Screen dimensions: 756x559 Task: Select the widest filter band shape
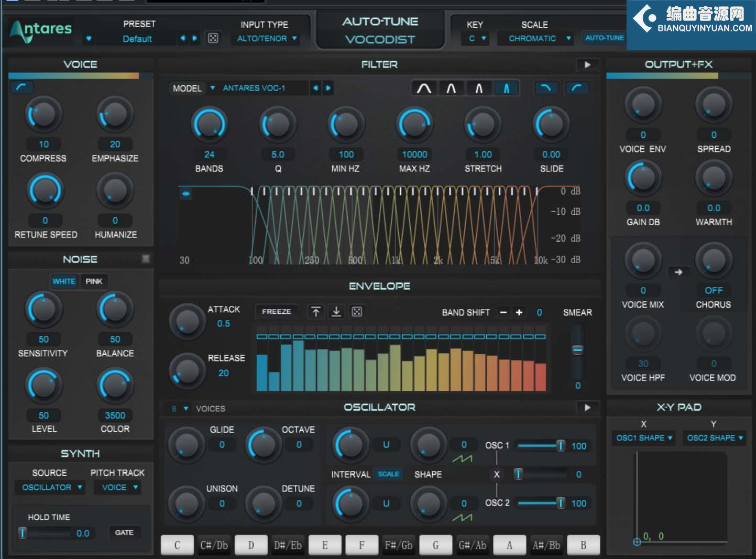[x=424, y=88]
